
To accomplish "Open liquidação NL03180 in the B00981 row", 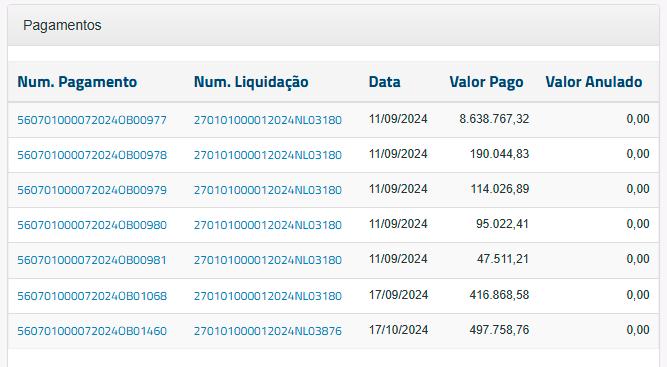I will [x=268, y=260].
